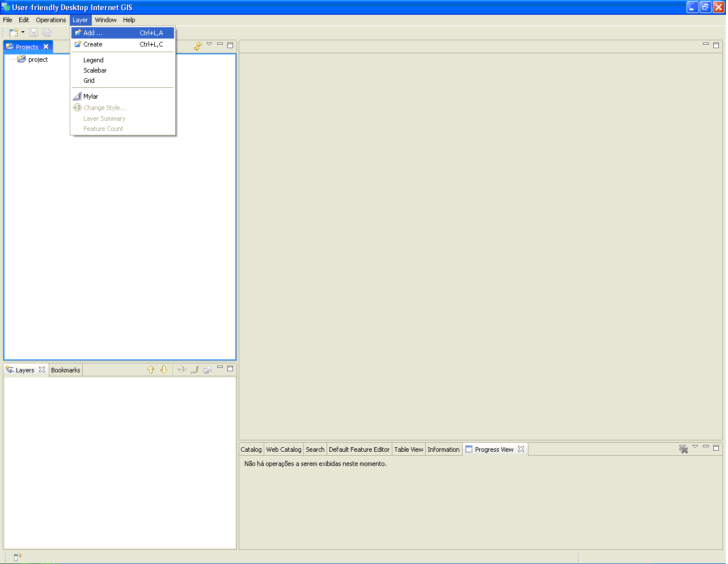This screenshot has width=728, height=564.
Task: Minimize the Progress View panel
Action: tap(706, 447)
